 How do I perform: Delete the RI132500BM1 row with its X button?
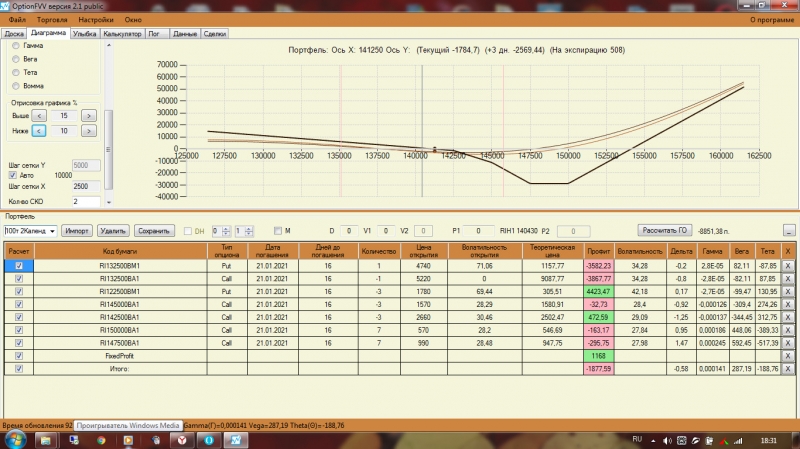click(x=788, y=266)
